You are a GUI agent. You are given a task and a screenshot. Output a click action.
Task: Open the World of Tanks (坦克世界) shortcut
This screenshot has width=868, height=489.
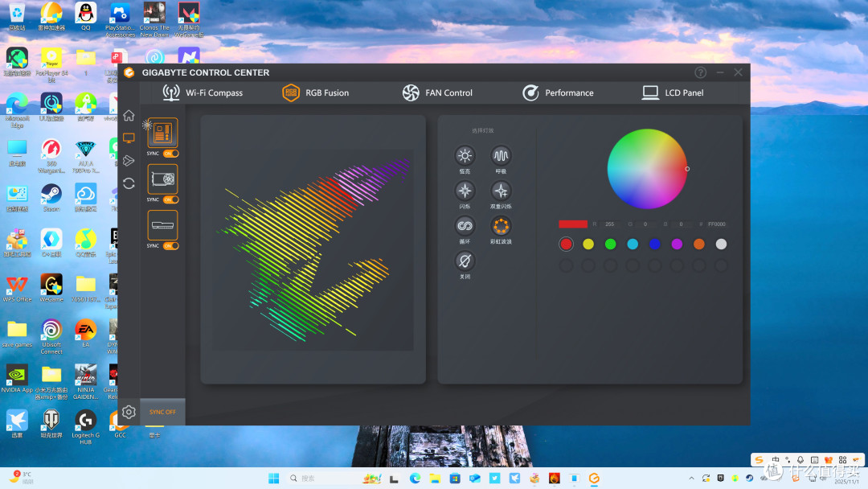click(51, 424)
